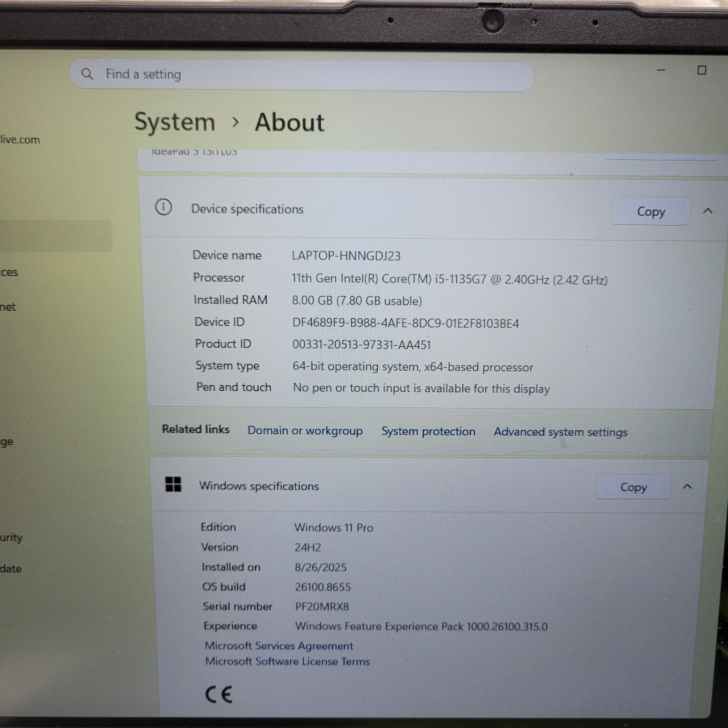728x728 pixels.
Task: Click the Product ID label
Action: [223, 344]
